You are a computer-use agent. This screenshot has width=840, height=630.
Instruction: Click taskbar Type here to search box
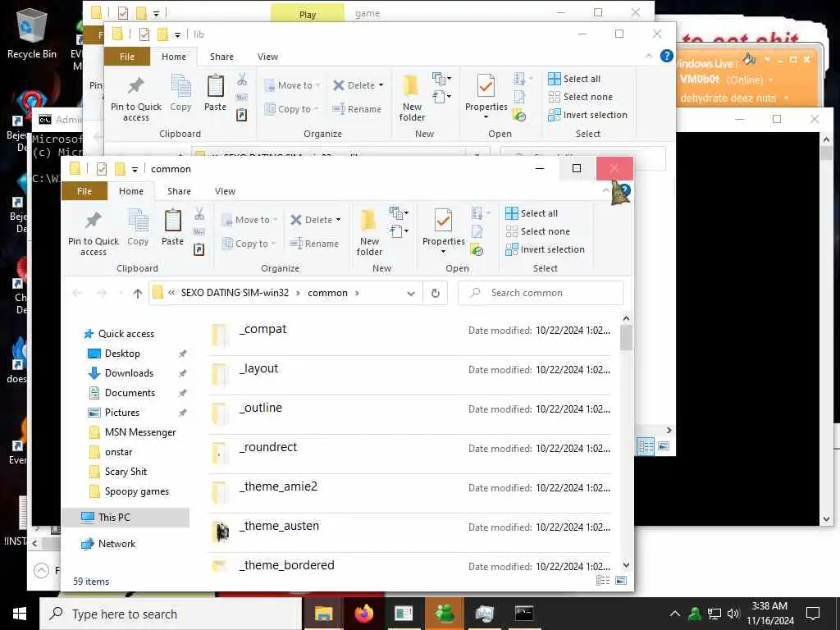tap(171, 614)
